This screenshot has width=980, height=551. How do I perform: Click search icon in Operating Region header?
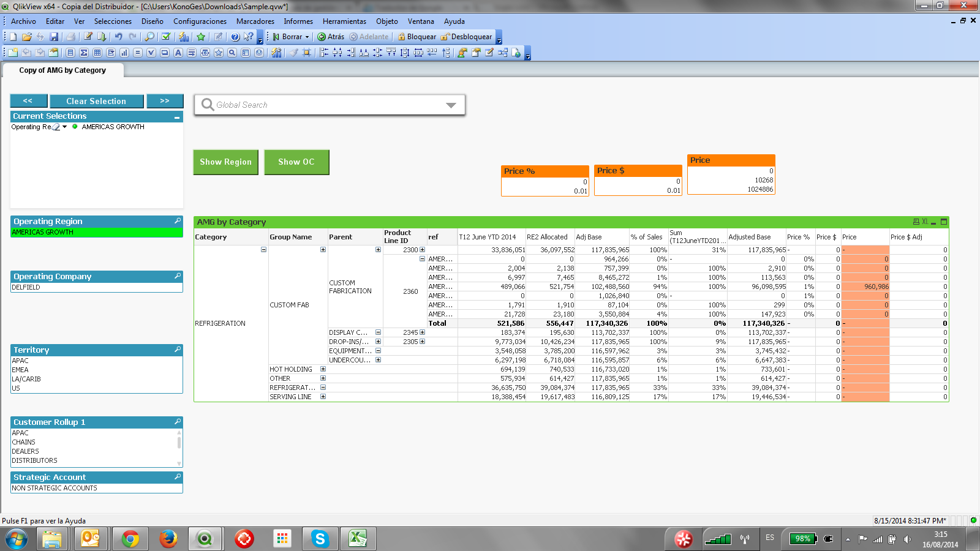click(178, 221)
